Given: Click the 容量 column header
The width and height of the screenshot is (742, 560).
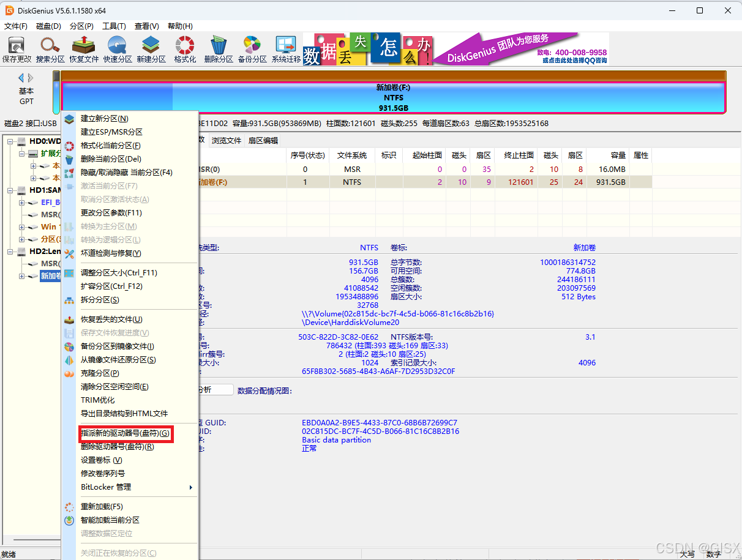Looking at the screenshot, I should [x=608, y=155].
